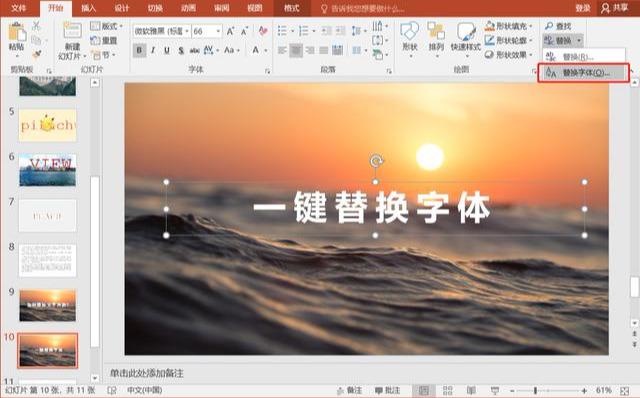Toggle Notes (备注) pane in status bar

(x=350, y=391)
